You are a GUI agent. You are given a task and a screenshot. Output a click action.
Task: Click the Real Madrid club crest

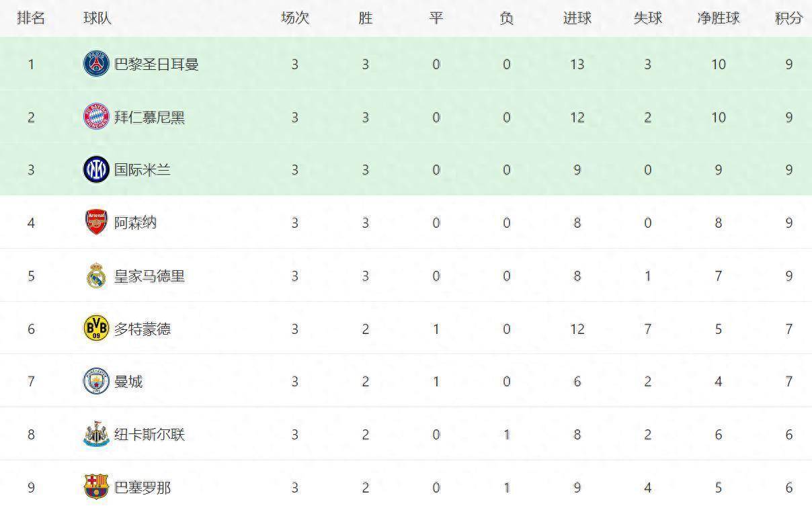[x=96, y=276]
